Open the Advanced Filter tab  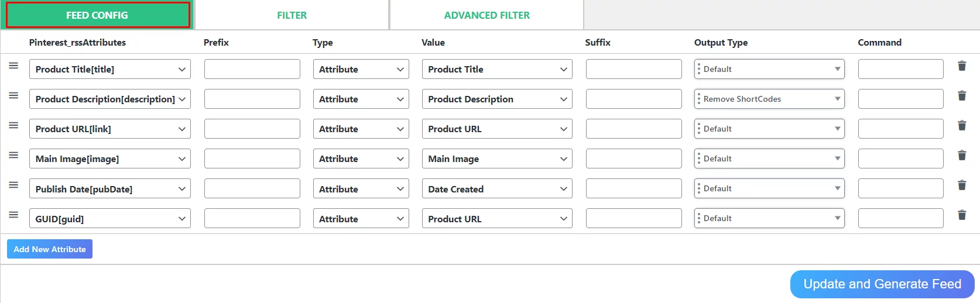coord(486,15)
